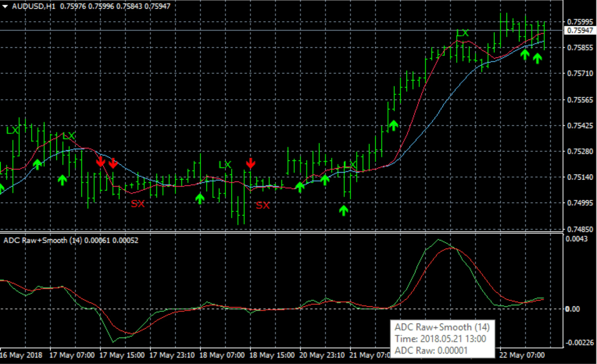Click the 0.75710 price scale label
The height and width of the screenshot is (364, 597).
[x=580, y=73]
